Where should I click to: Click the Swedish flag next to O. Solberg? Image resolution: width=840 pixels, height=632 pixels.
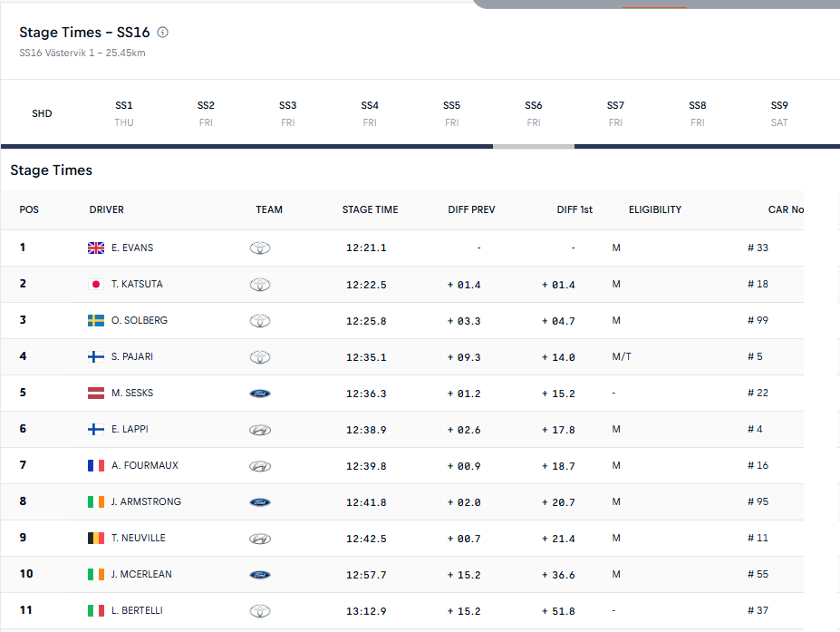click(x=96, y=320)
